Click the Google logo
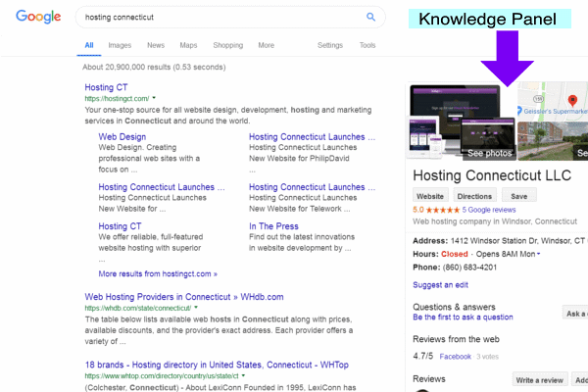The image size is (588, 392). coord(37,18)
